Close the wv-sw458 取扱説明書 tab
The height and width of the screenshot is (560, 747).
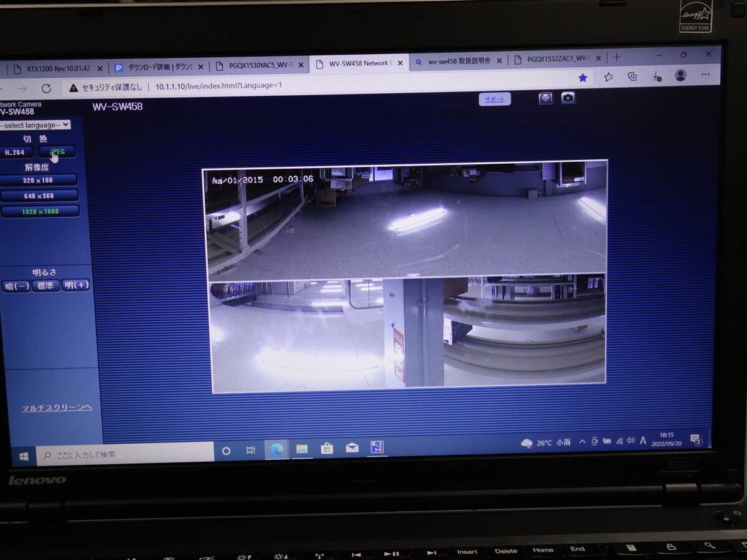click(x=499, y=60)
